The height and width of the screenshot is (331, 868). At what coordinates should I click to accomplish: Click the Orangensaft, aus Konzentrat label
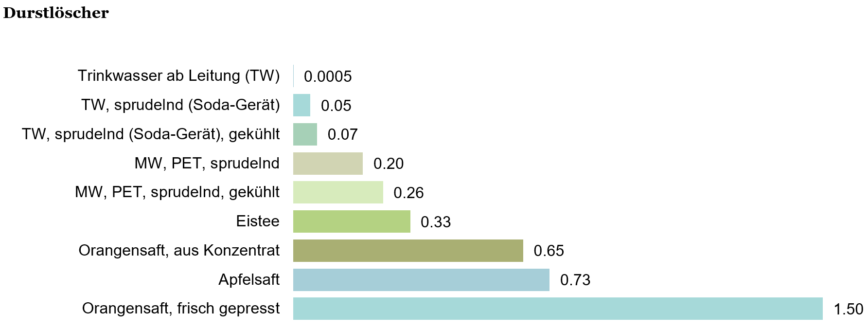point(179,251)
